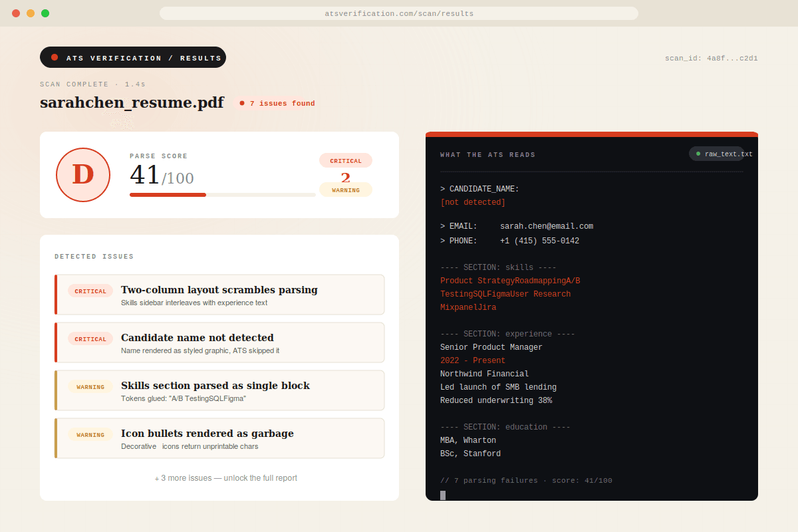The image size is (798, 532).
Task: Click the Senior Product Manager line
Action: point(491,347)
